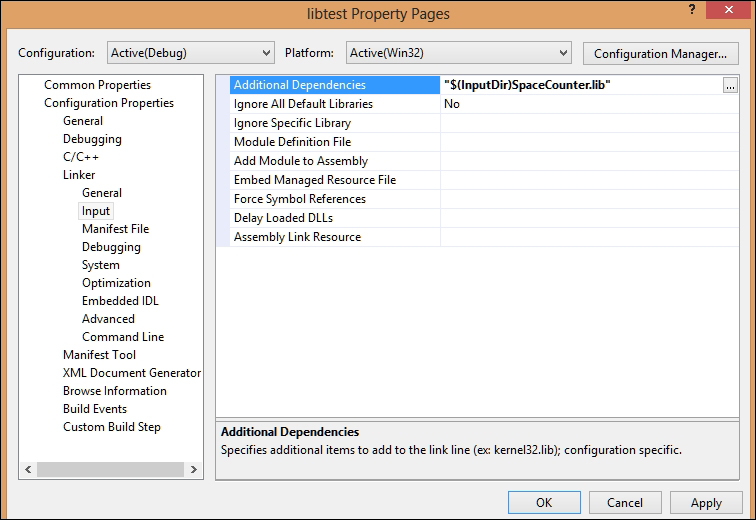The image size is (756, 520).
Task: Select Common Properties in the tree
Action: click(x=97, y=85)
